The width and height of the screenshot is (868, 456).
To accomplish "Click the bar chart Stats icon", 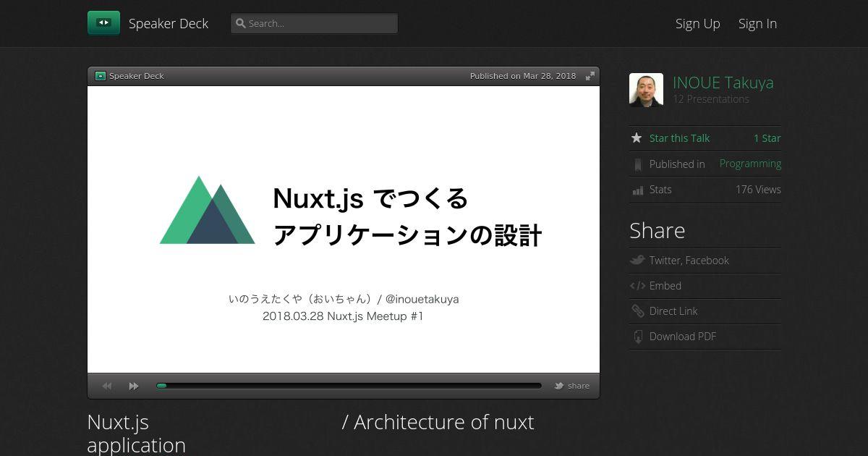I will coord(637,190).
